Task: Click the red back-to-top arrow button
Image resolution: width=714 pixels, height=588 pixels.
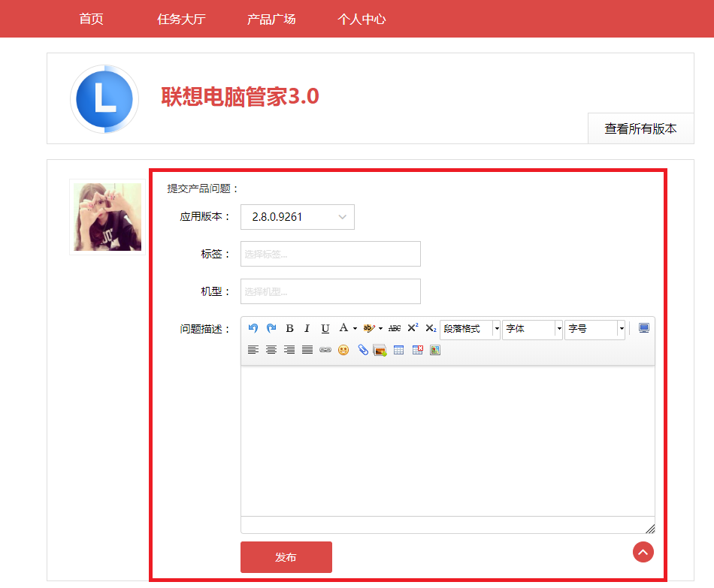Action: [643, 552]
